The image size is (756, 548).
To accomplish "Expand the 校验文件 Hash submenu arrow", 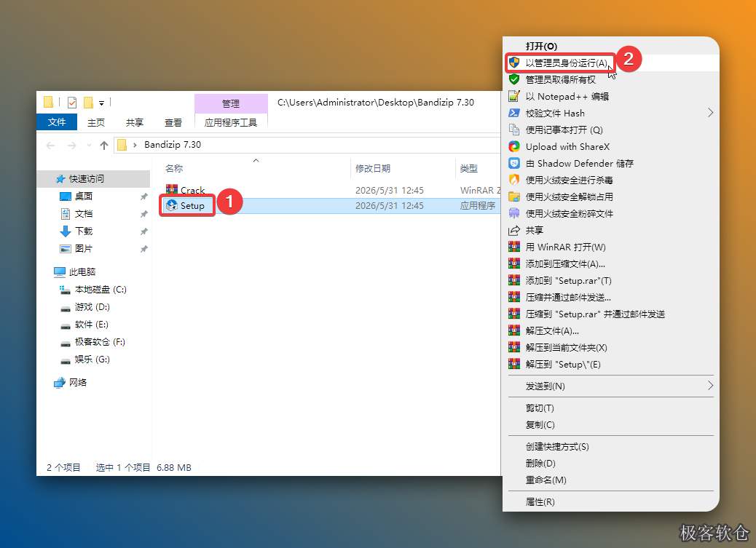I will pyautogui.click(x=710, y=113).
